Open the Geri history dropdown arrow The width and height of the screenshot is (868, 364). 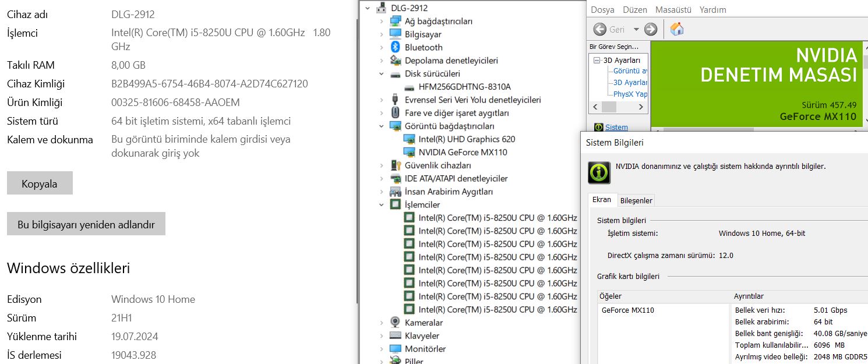point(636,29)
